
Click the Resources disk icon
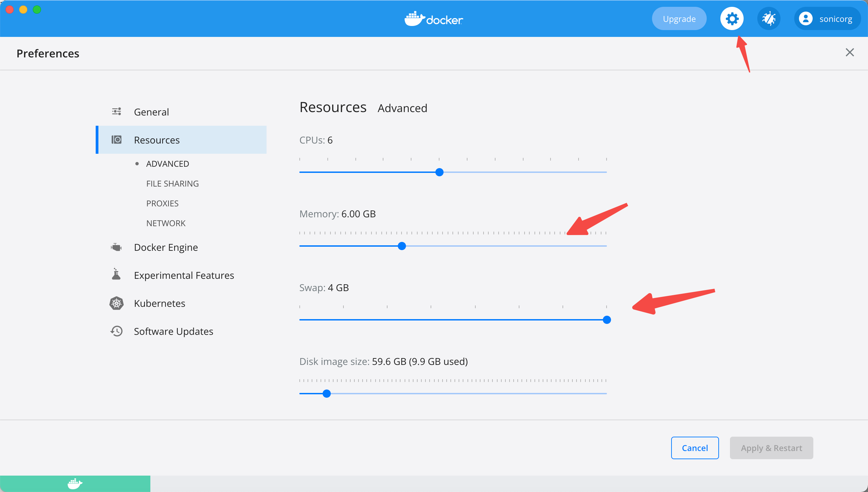coord(117,140)
